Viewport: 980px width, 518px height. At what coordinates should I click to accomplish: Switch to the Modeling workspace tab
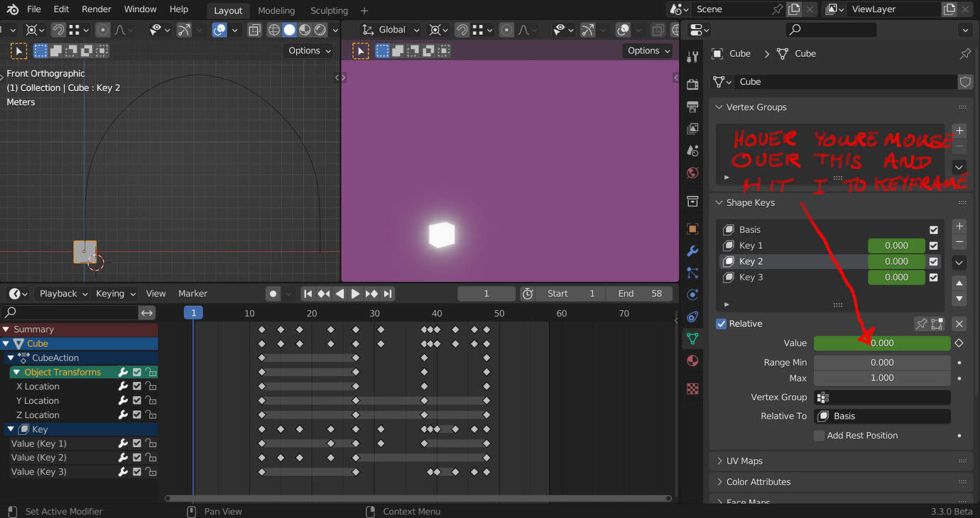click(276, 11)
